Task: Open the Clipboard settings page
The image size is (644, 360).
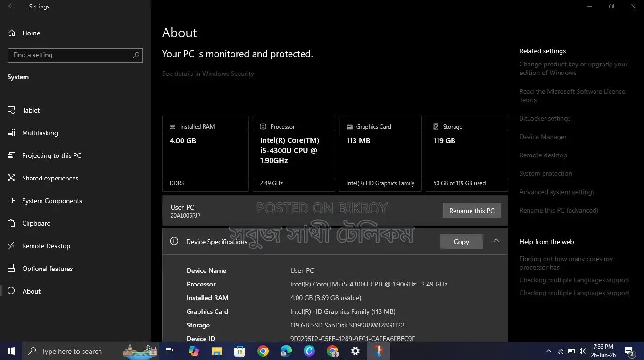Action: (75, 223)
